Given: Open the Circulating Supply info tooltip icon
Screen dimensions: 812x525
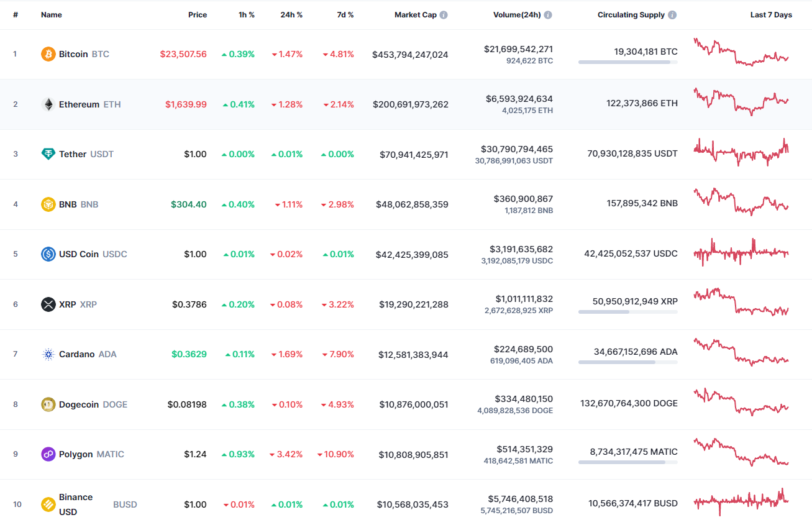Looking at the screenshot, I should 673,14.
